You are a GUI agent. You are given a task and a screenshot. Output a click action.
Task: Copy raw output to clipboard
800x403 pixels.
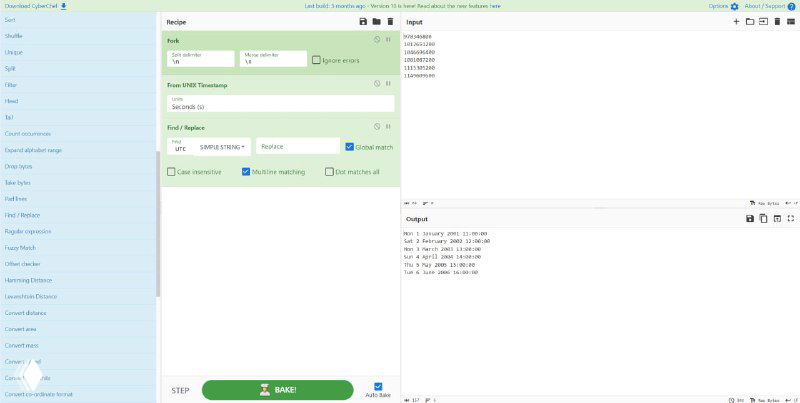point(763,218)
